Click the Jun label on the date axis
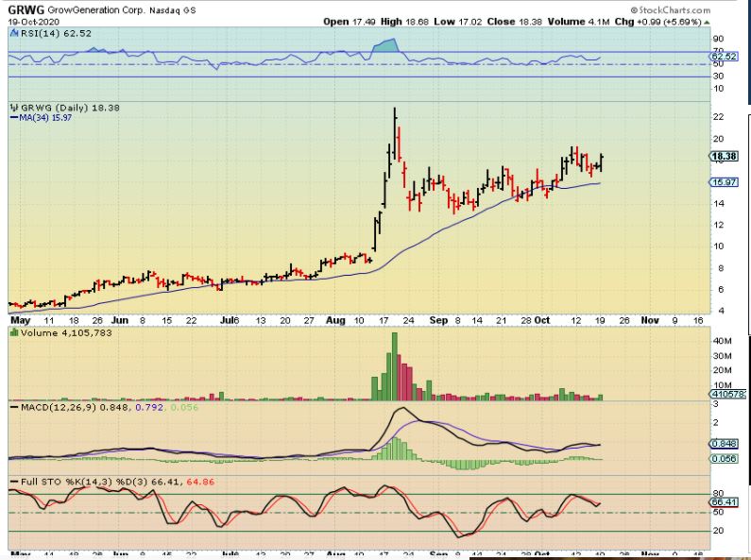This screenshot has height=560, width=751. click(x=120, y=320)
